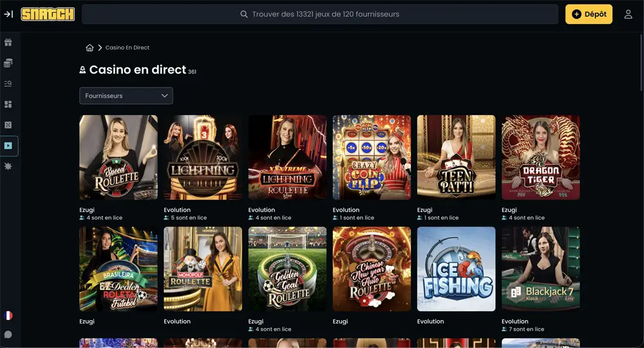Viewport: 644px width, 348px height.
Task: Click Ezugi label under Teen Patti
Action: pos(424,210)
